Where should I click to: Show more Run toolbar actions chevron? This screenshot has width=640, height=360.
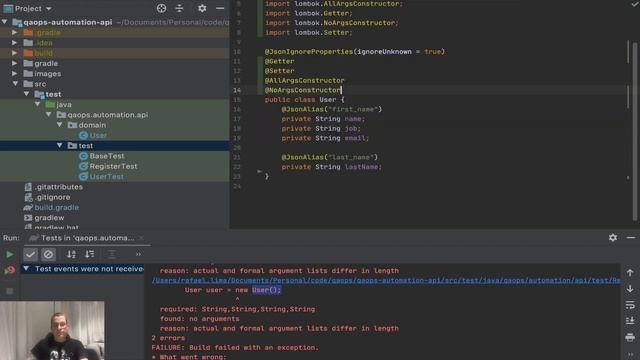(x=138, y=254)
